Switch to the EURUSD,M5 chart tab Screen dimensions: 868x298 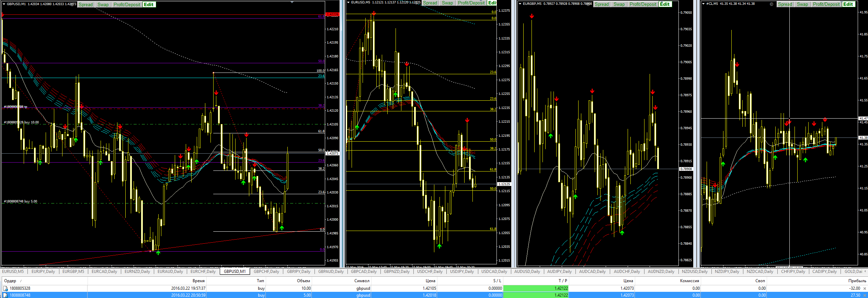(x=13, y=272)
